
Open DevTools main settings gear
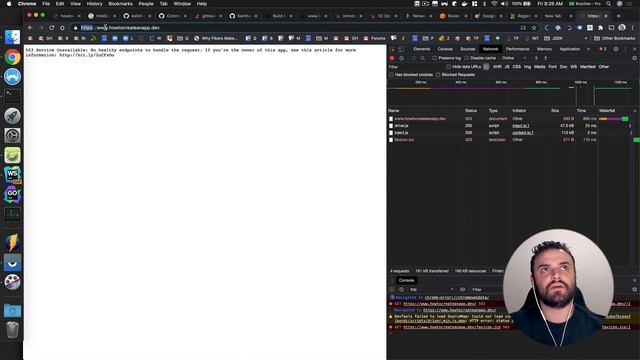pyautogui.click(x=616, y=49)
